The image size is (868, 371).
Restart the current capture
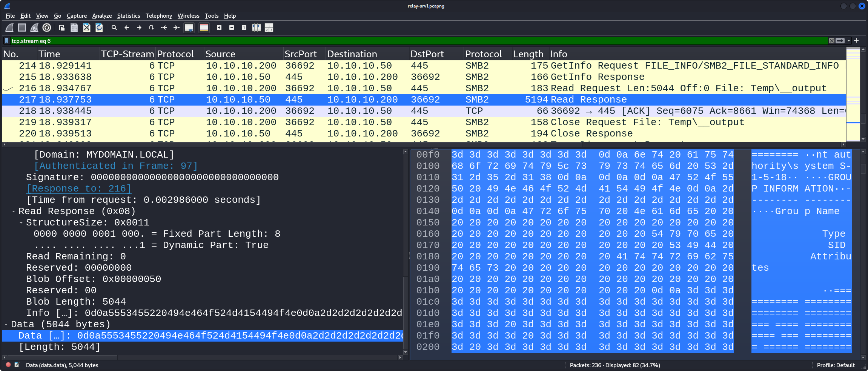pos(34,28)
